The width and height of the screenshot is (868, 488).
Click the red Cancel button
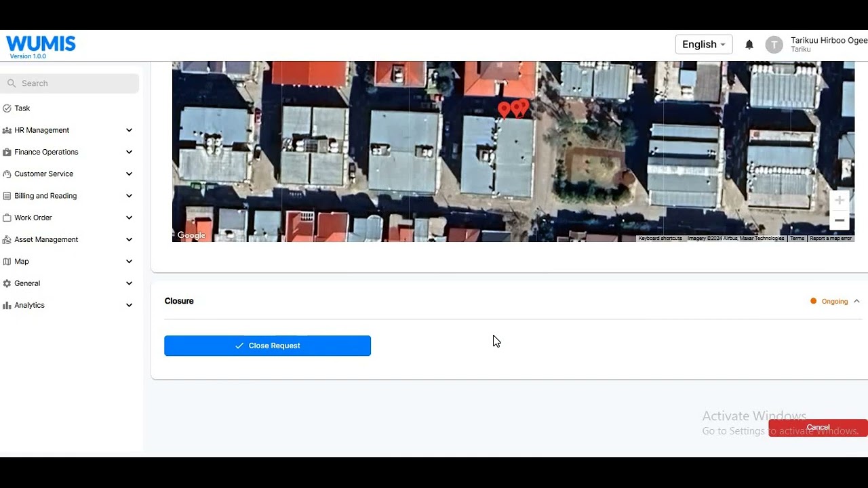pyautogui.click(x=818, y=428)
